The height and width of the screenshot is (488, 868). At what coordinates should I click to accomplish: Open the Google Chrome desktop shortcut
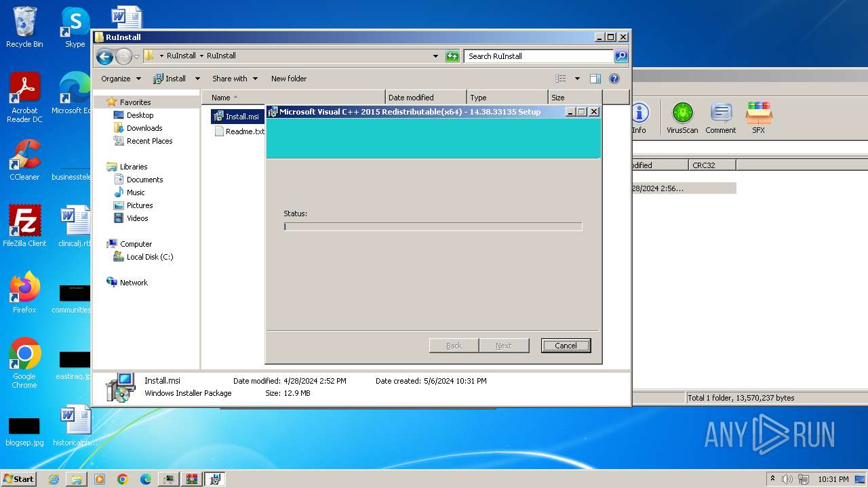coord(24,363)
